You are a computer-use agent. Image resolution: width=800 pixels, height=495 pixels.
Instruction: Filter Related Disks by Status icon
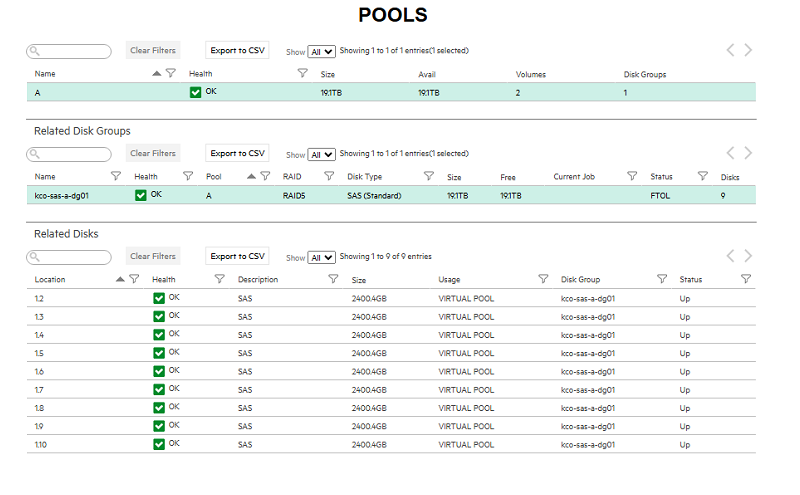(x=746, y=279)
